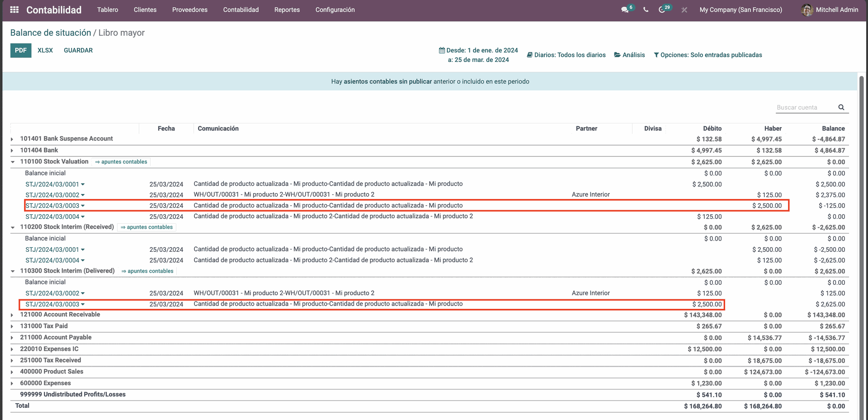Click Balance inicial under 110100 Stock Valuation
868x420 pixels.
45,173
